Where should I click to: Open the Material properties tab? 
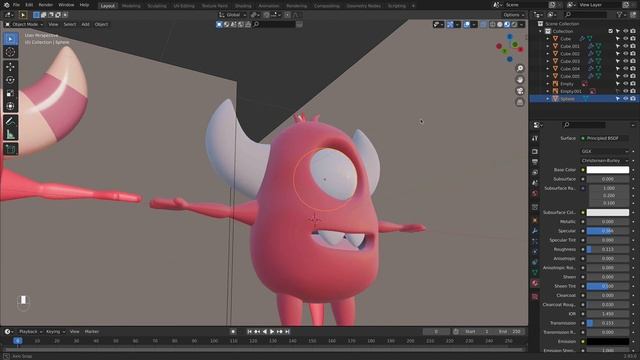[x=535, y=283]
